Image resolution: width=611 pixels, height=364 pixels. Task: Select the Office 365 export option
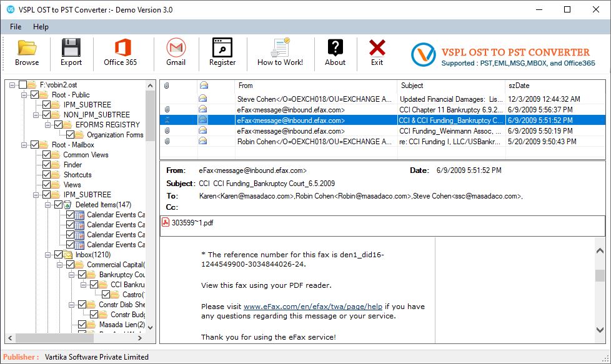tap(120, 53)
